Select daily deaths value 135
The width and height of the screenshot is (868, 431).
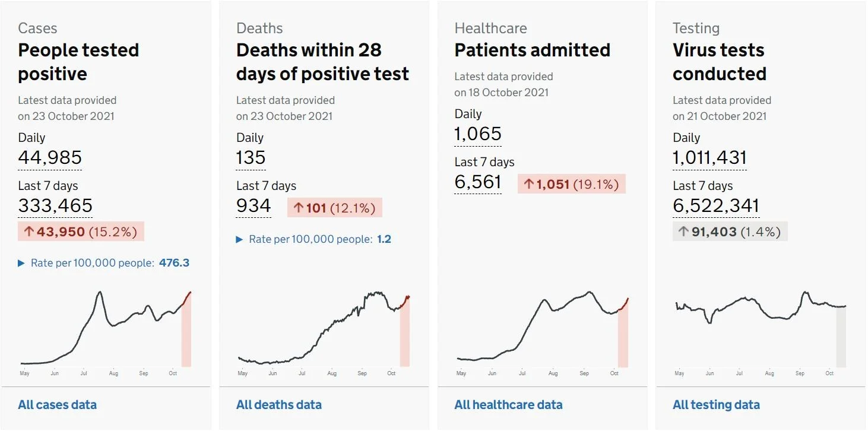(251, 158)
